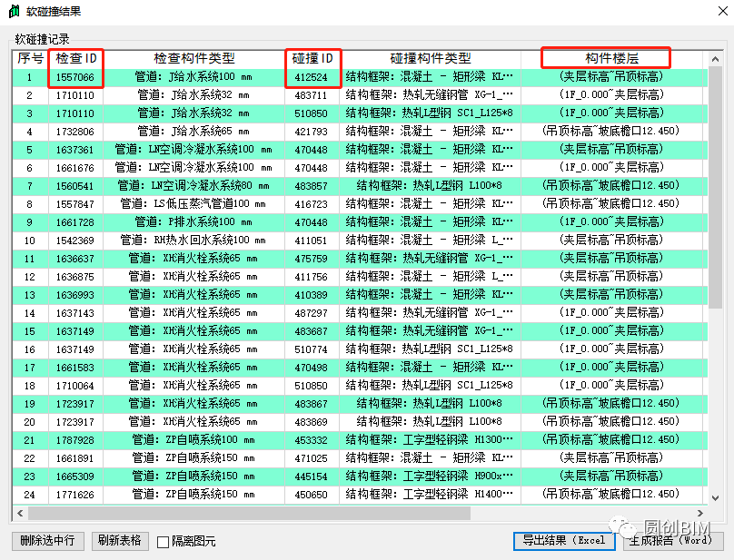Screen dimensions: 734x560
Task: Click vertical scrollbar down arrow
Action: click(715, 497)
